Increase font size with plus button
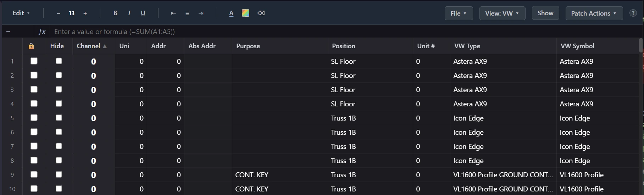This screenshot has height=195, width=644. [85, 13]
